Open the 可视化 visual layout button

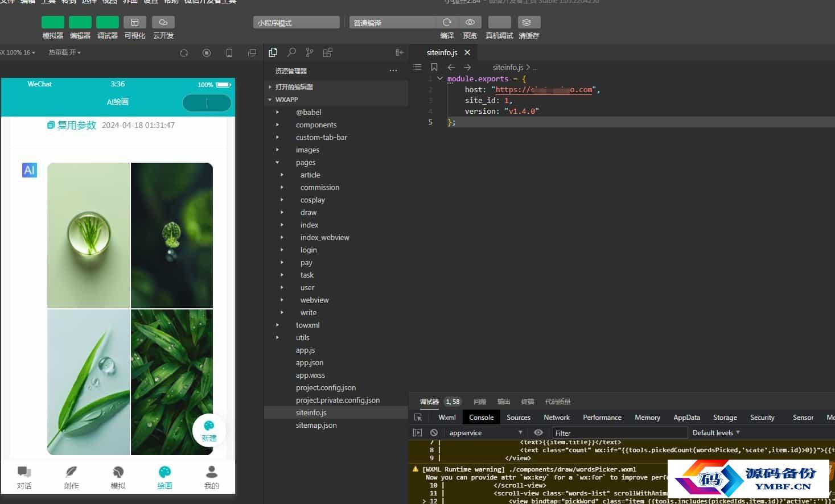[135, 22]
